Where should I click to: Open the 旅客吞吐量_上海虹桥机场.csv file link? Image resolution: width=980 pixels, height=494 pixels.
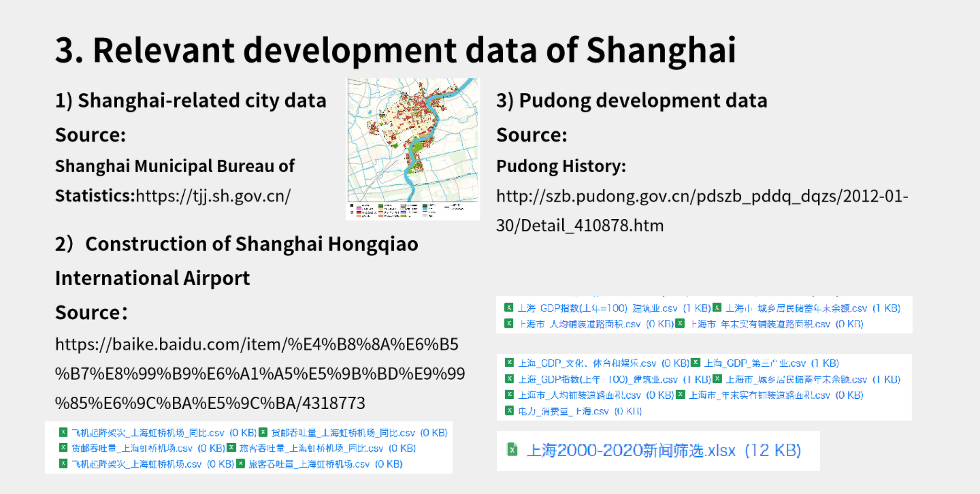325,464
